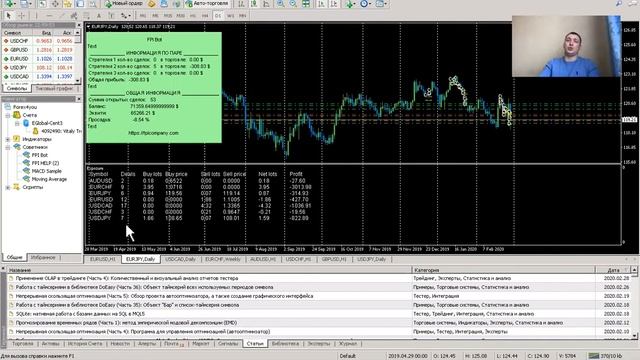Screen dimensions: 640x360
Task: Open the arrows drawing tool dropdown
Action: point(130,16)
